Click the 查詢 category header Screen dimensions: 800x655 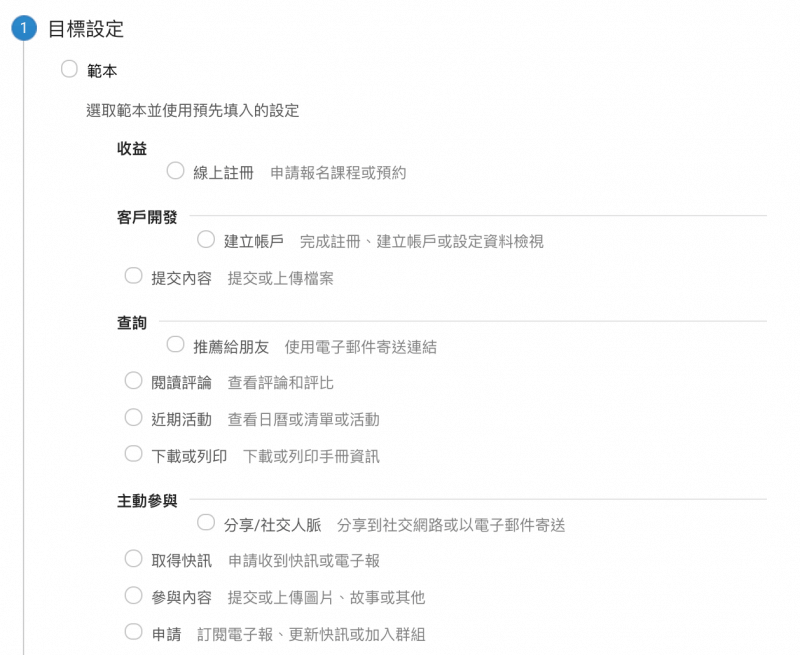pos(129,322)
